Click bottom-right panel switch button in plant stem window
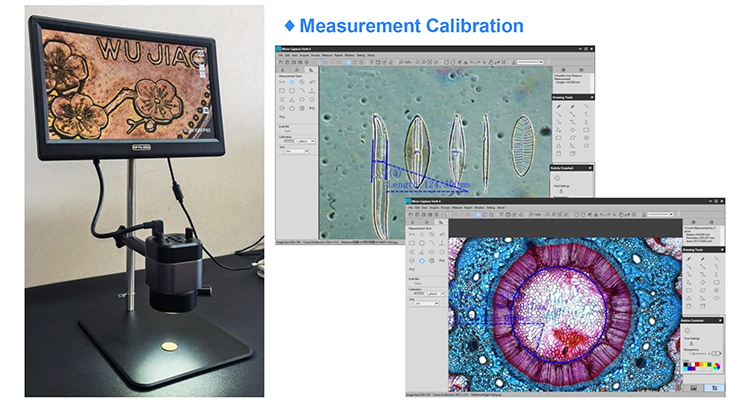This screenshot has height=400, width=750. coord(714,388)
